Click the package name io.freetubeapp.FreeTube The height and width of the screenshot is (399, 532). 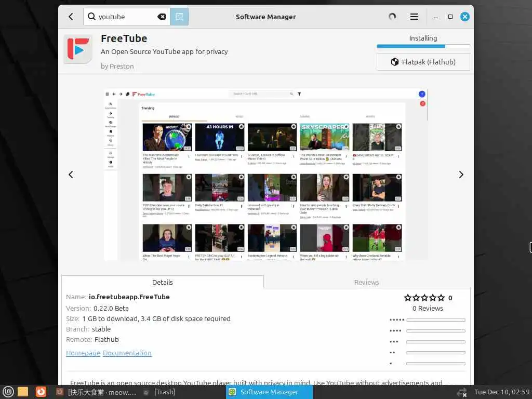coord(129,297)
